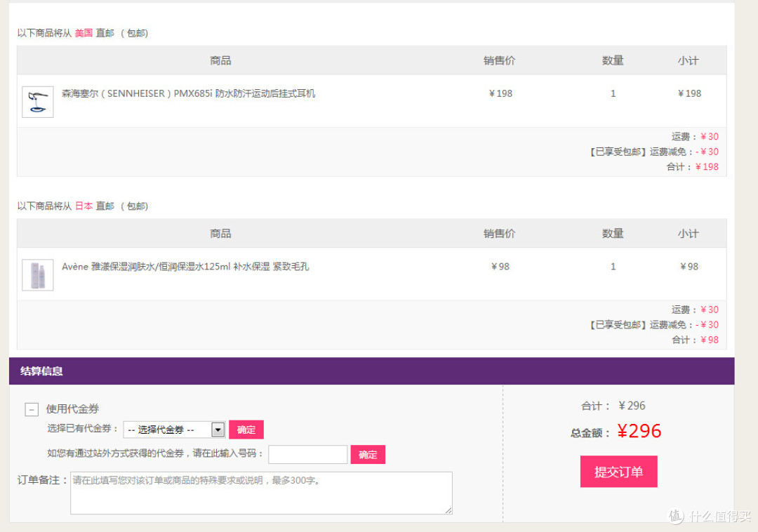Click the 使用代金券 label text
758x532 pixels.
tap(72, 408)
